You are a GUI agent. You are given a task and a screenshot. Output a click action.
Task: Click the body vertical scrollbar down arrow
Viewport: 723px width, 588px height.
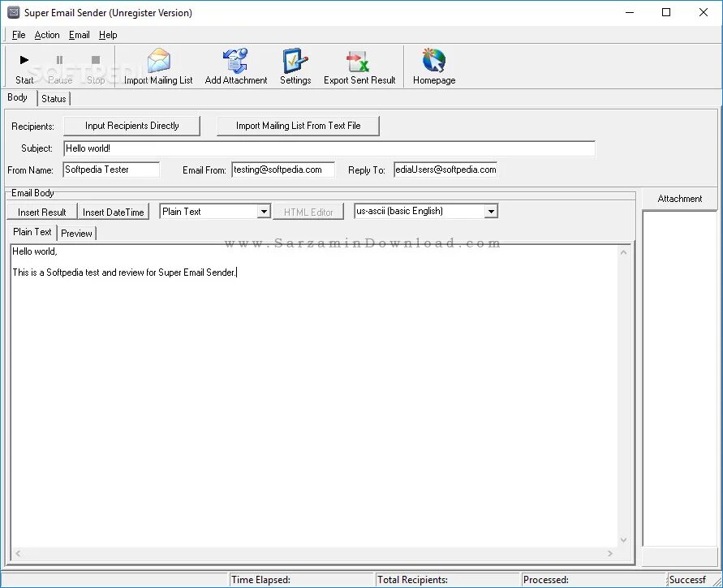(x=623, y=540)
